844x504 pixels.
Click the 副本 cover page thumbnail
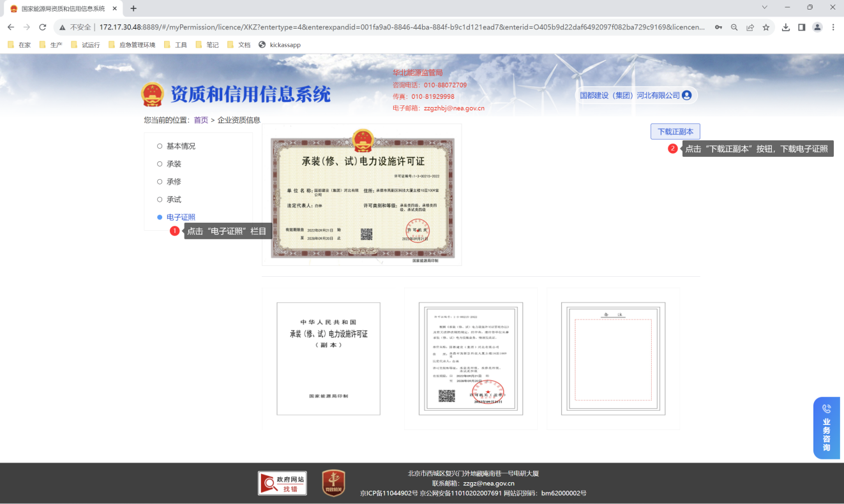point(328,359)
